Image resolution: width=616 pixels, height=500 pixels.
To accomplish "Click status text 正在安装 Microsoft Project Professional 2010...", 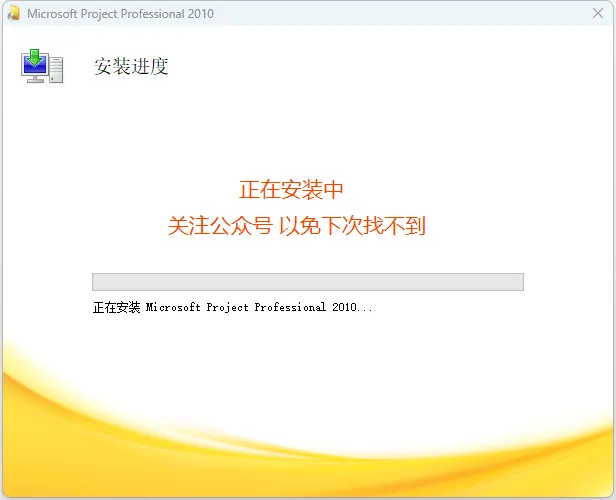I will pyautogui.click(x=233, y=307).
